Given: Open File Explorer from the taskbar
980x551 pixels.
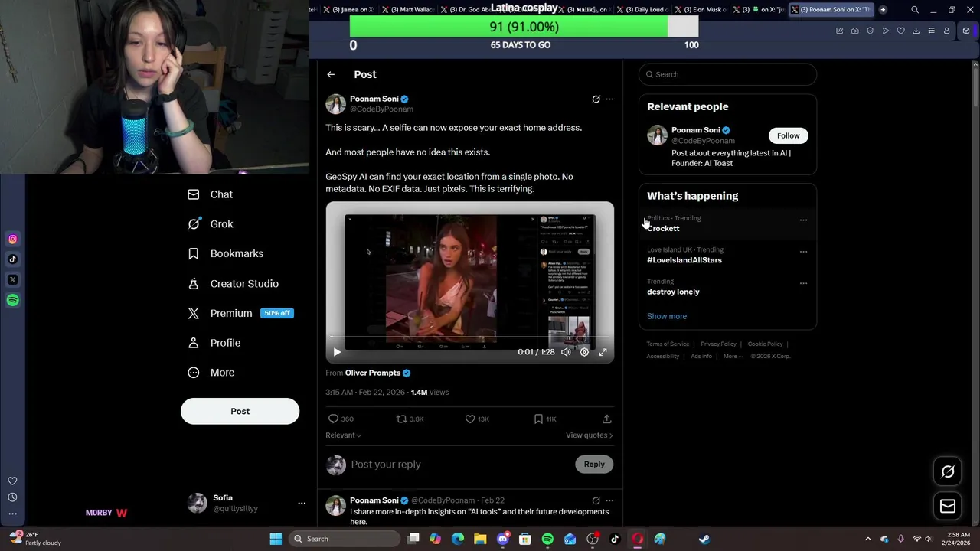Looking at the screenshot, I should click(x=480, y=539).
